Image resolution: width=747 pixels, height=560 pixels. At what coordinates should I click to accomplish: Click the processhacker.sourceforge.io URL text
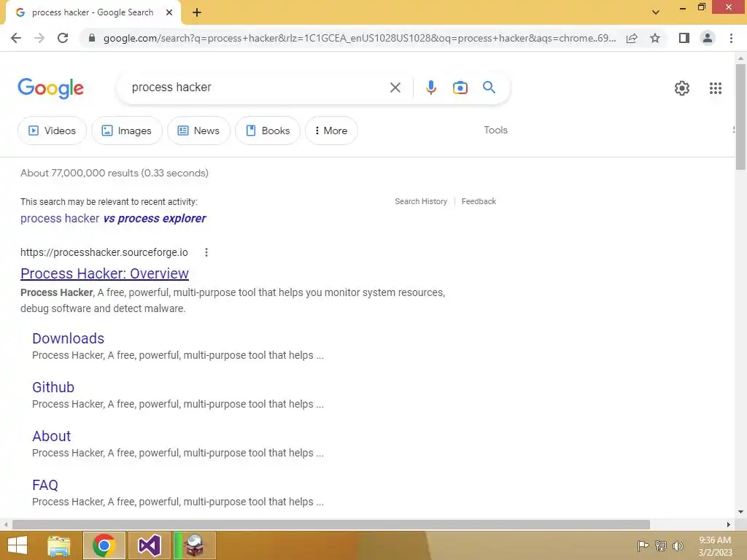click(104, 252)
